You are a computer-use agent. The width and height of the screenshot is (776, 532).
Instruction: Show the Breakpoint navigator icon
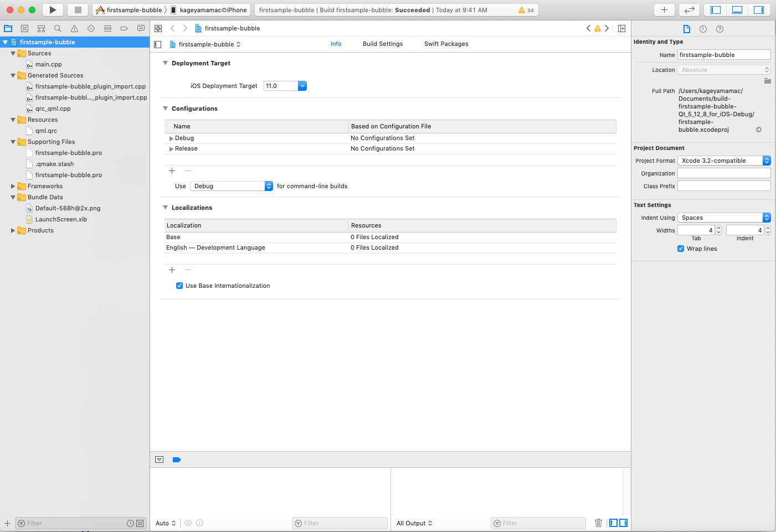[124, 28]
